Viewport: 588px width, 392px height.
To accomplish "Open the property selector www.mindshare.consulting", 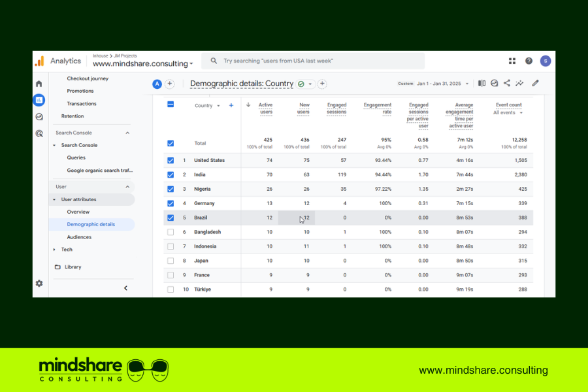I will [x=143, y=64].
